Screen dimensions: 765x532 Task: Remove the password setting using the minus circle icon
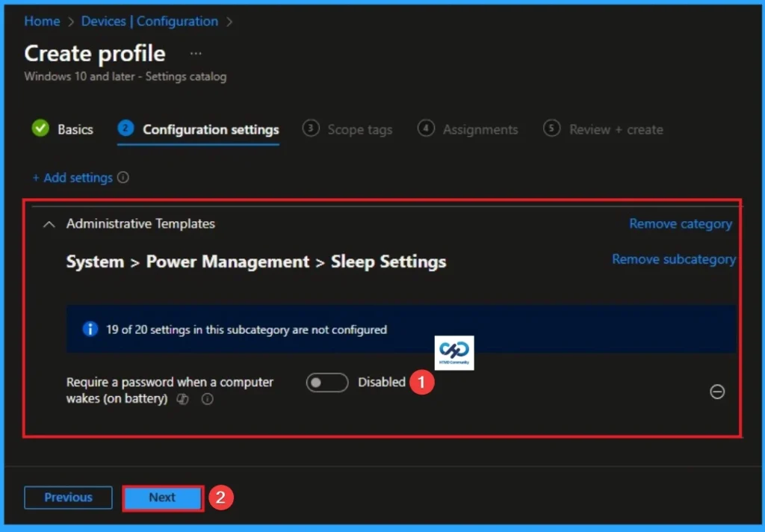[x=716, y=392]
